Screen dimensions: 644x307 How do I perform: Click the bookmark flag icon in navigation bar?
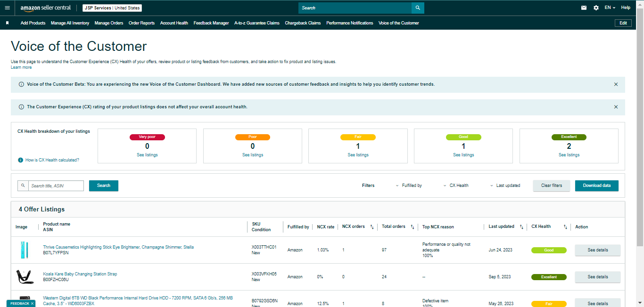7,23
